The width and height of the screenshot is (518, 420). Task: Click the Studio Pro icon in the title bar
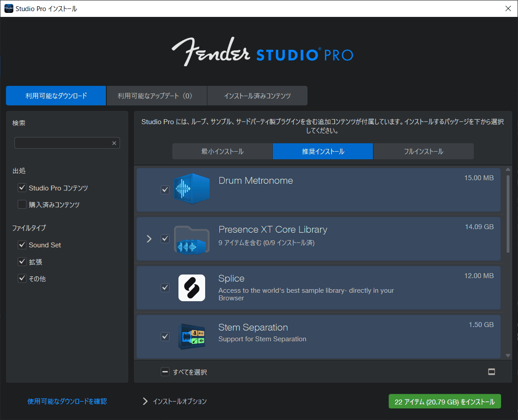point(8,8)
